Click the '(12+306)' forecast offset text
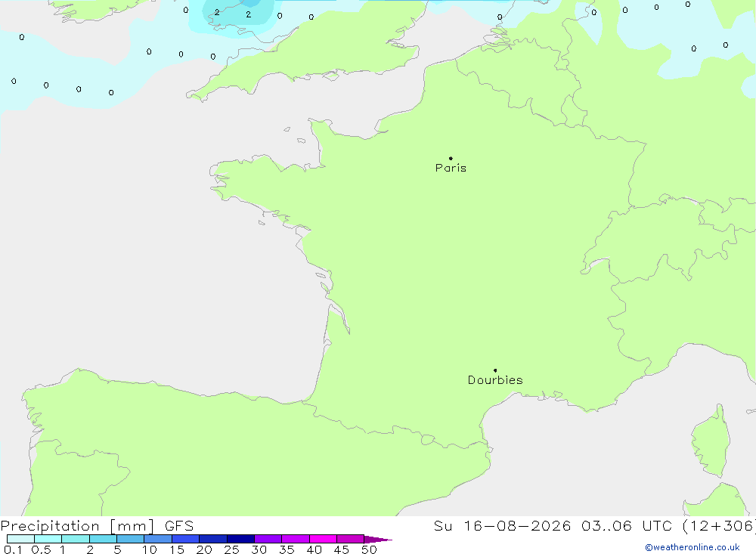 pos(720,526)
